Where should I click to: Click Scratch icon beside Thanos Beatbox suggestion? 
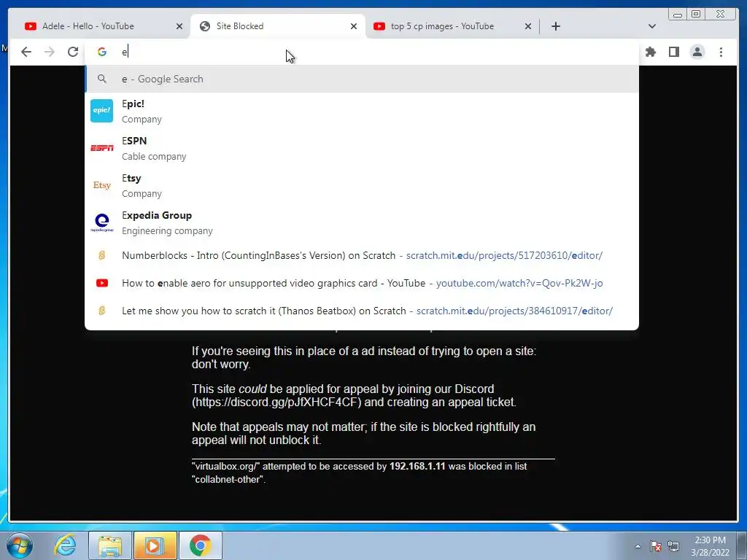coord(102,311)
